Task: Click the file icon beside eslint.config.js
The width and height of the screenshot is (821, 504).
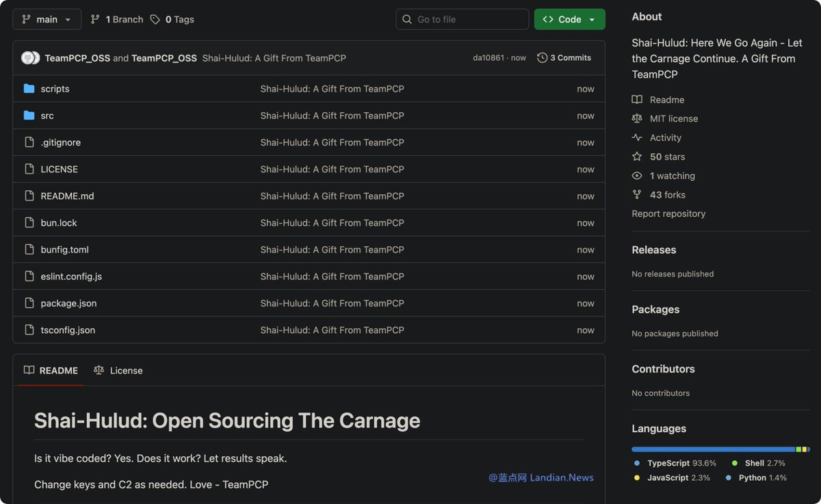Action: [x=29, y=276]
